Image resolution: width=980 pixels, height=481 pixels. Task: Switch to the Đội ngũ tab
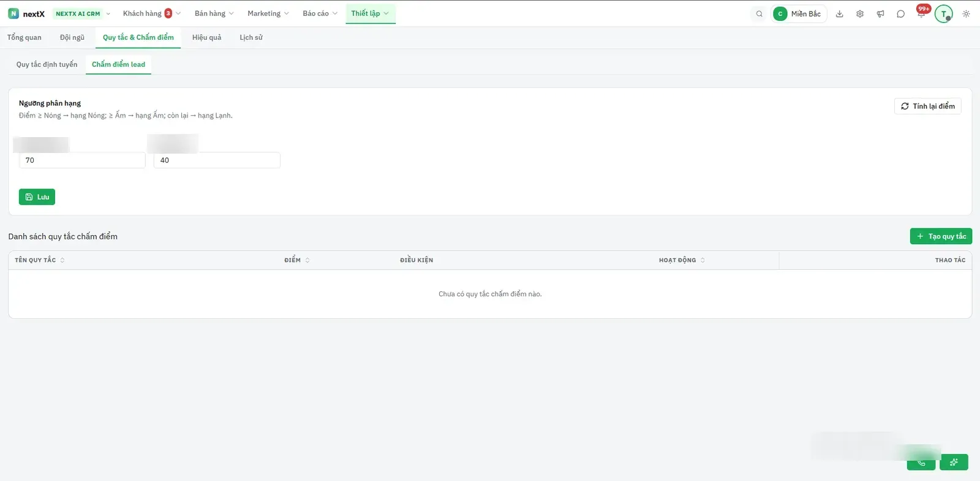(x=72, y=37)
